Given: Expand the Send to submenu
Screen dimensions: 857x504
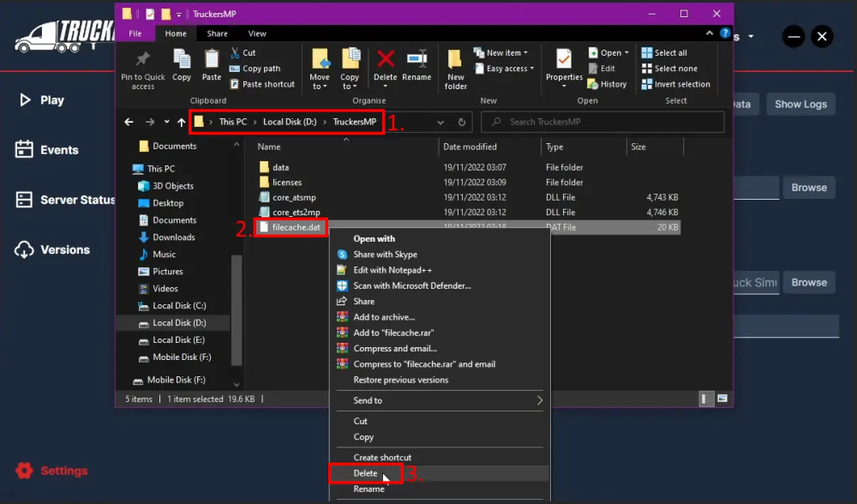Looking at the screenshot, I should (437, 400).
